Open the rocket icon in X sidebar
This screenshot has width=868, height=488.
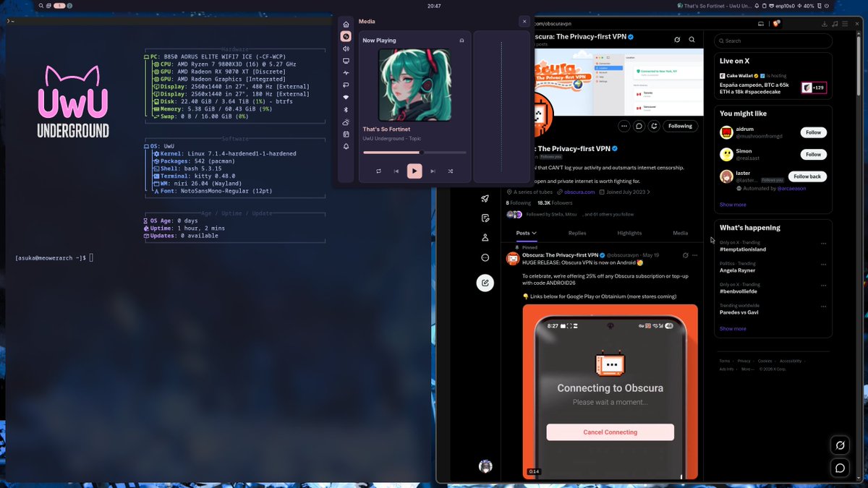[485, 199]
